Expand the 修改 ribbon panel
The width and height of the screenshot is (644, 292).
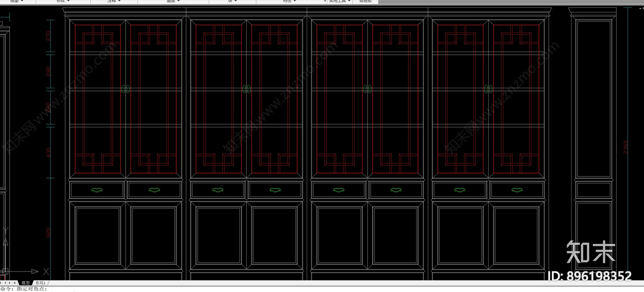[x=63, y=1]
